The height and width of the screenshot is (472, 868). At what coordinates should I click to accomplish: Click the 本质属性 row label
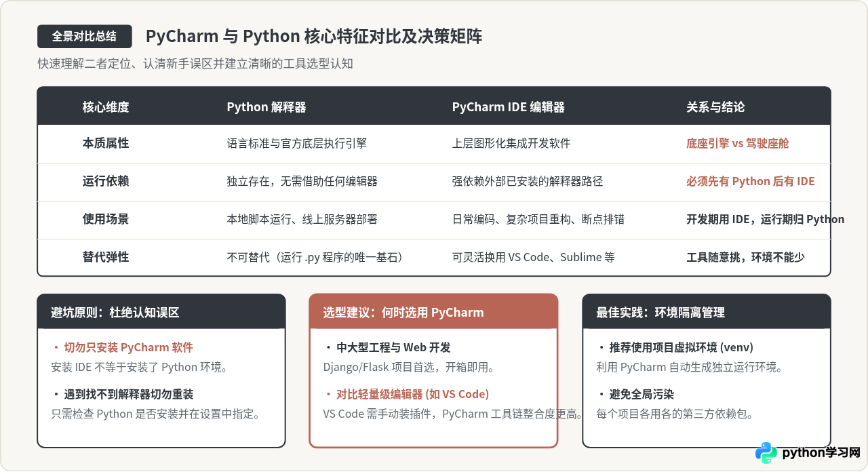[106, 144]
